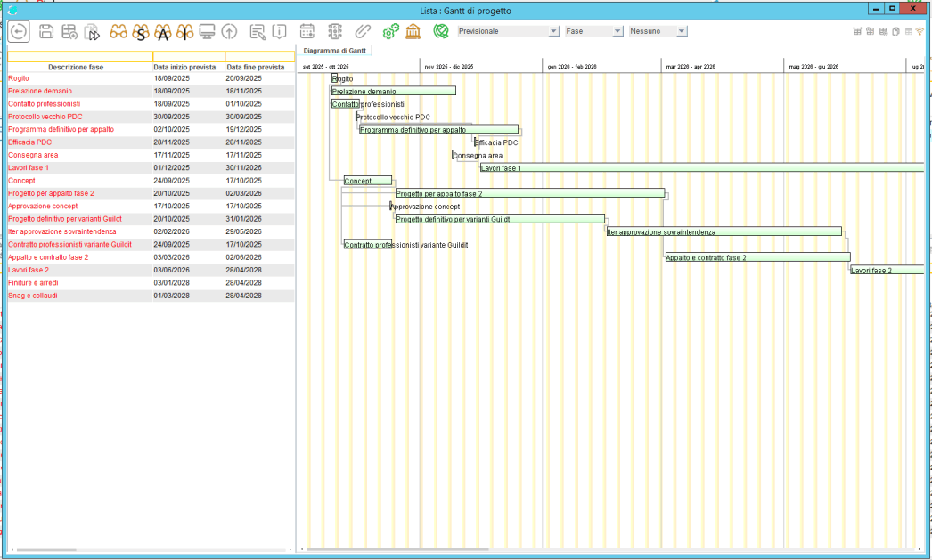The image size is (932, 560).
Task: Click filter field above Descrizione fase
Action: click(x=80, y=56)
